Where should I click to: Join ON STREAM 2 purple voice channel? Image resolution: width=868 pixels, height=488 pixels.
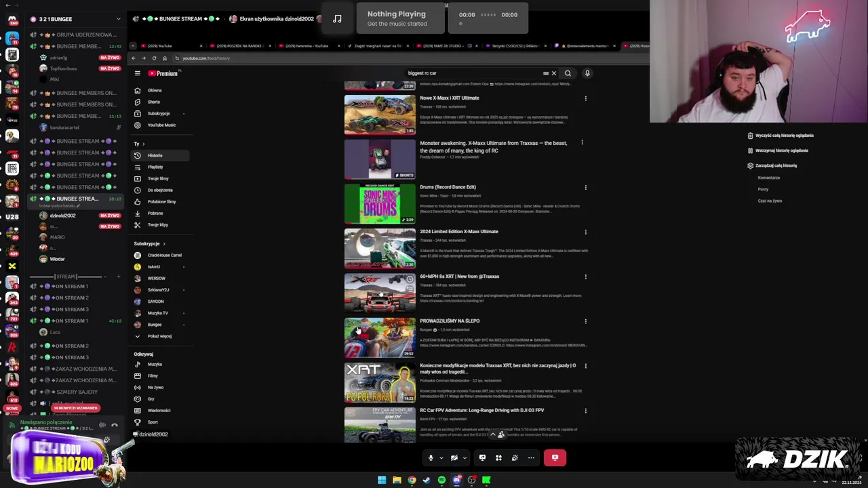tap(77, 298)
